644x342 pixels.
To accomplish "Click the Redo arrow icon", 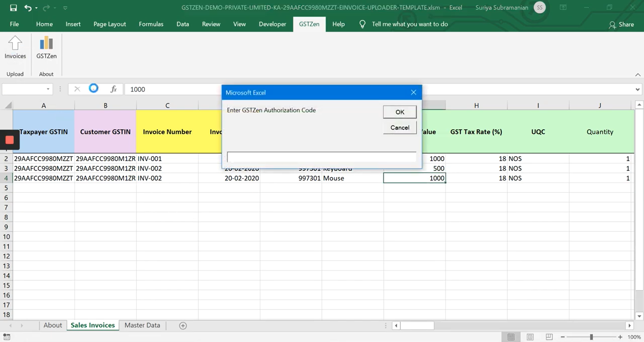I will [46, 7].
